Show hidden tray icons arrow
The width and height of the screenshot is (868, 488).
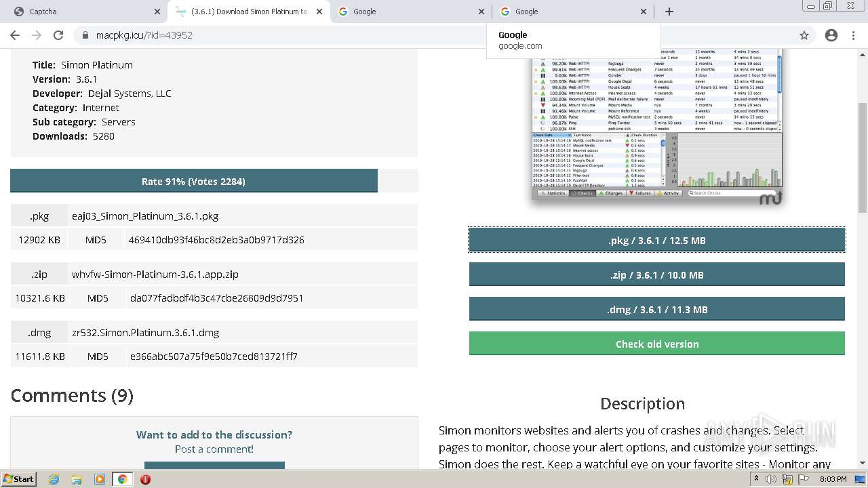pos(756,479)
